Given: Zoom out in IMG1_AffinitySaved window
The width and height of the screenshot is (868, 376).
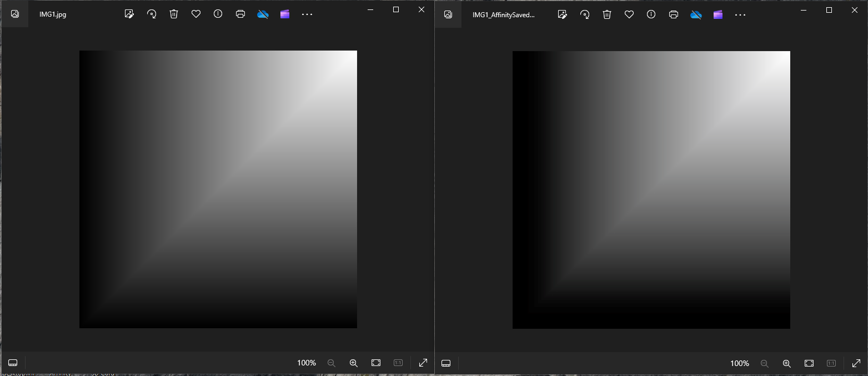Looking at the screenshot, I should (x=765, y=363).
